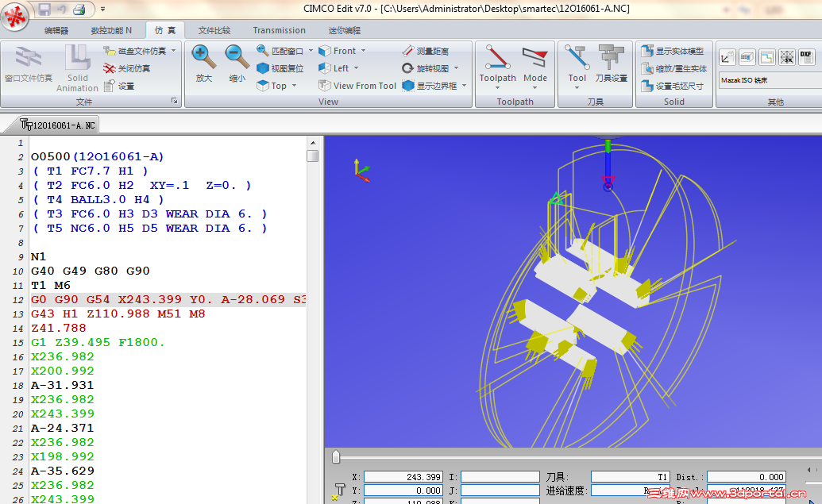Screen dimensions: 822x504
Task: Open the Tool display menu
Action: coord(577,67)
